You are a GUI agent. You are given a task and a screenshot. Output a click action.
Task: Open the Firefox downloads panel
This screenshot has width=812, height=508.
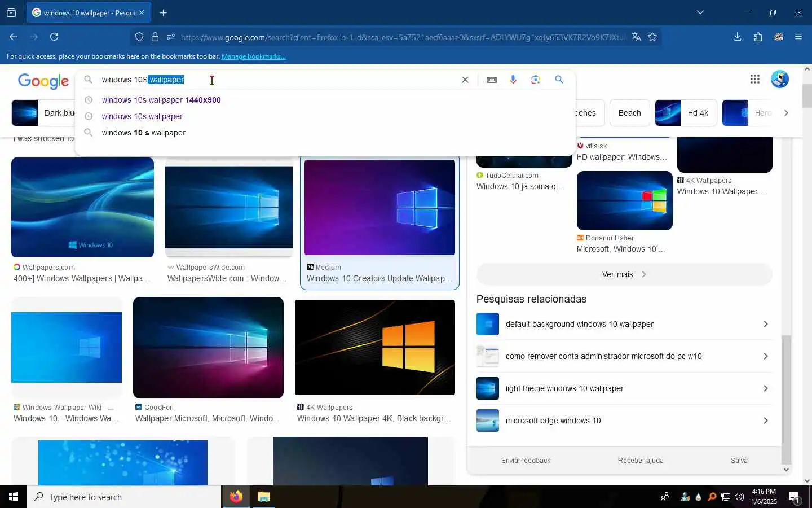click(737, 37)
